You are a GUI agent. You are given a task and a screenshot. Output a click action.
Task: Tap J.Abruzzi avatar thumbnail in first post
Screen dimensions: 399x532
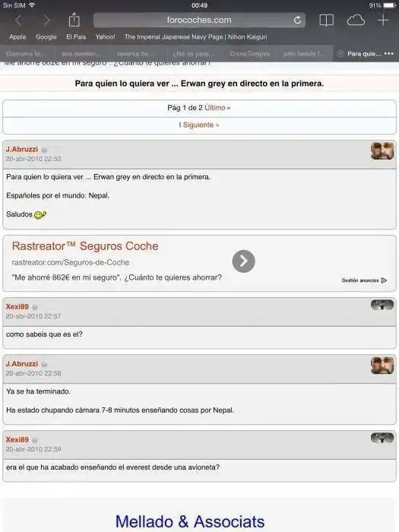coord(382,150)
